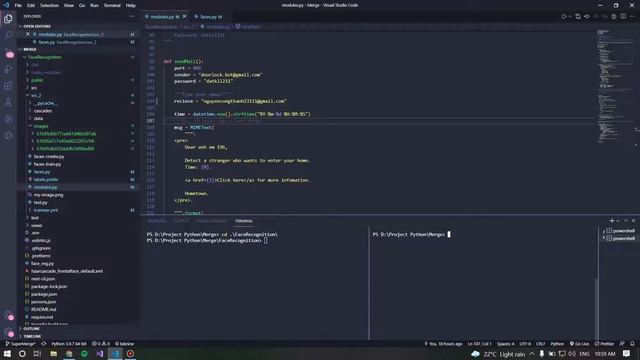Open the Terminal menu
This screenshot has height=360, width=640.
tap(112, 5)
